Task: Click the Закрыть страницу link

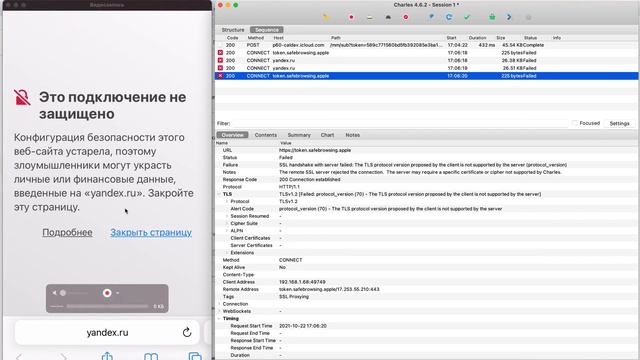Action: click(x=151, y=232)
